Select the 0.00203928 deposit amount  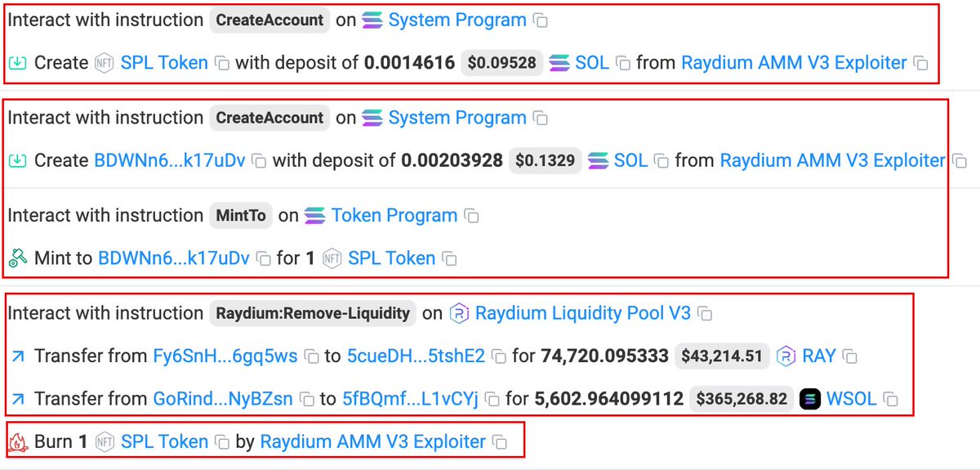coord(452,160)
